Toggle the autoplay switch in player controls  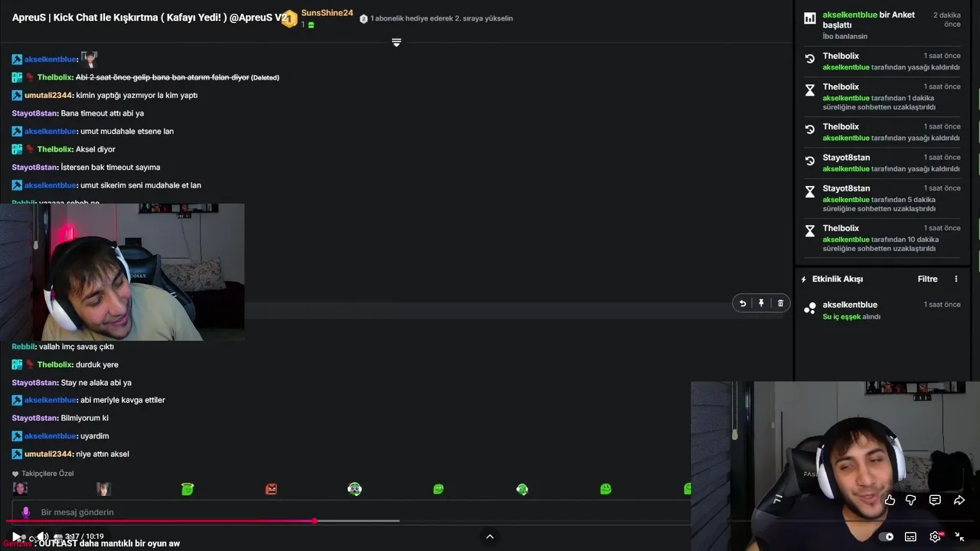click(x=886, y=536)
